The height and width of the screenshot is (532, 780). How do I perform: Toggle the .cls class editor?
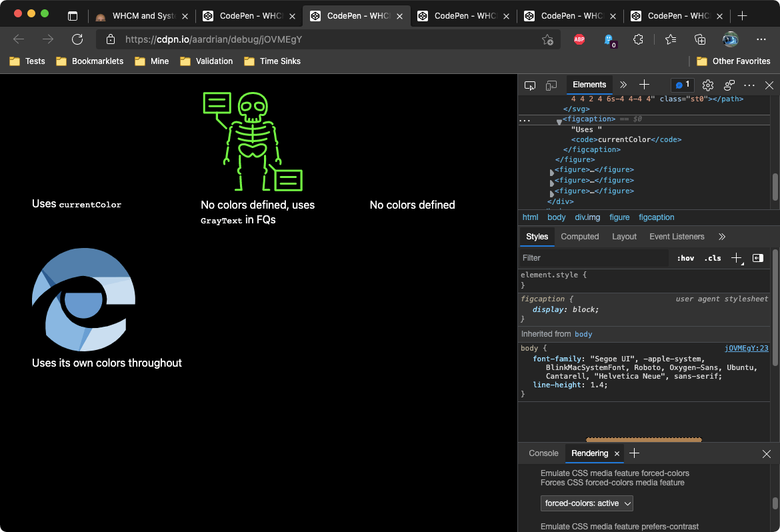point(713,258)
